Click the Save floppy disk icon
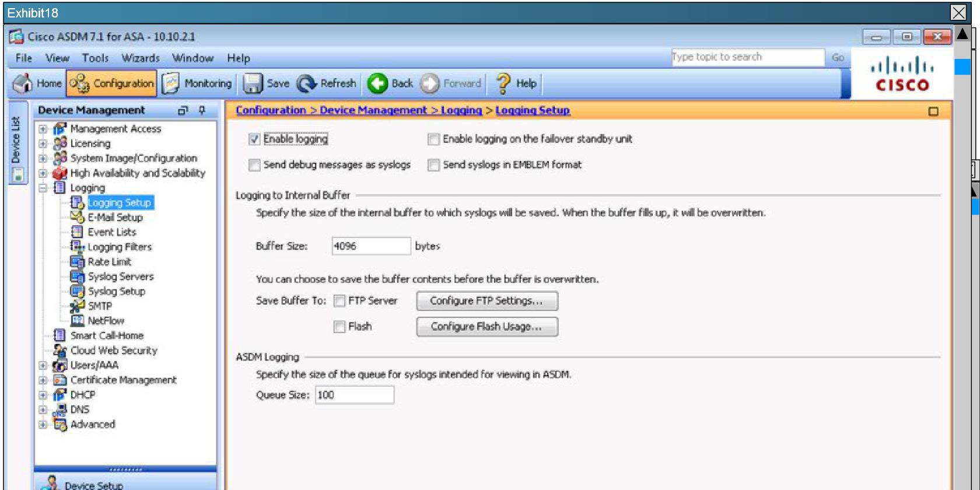The image size is (980, 490). [253, 83]
